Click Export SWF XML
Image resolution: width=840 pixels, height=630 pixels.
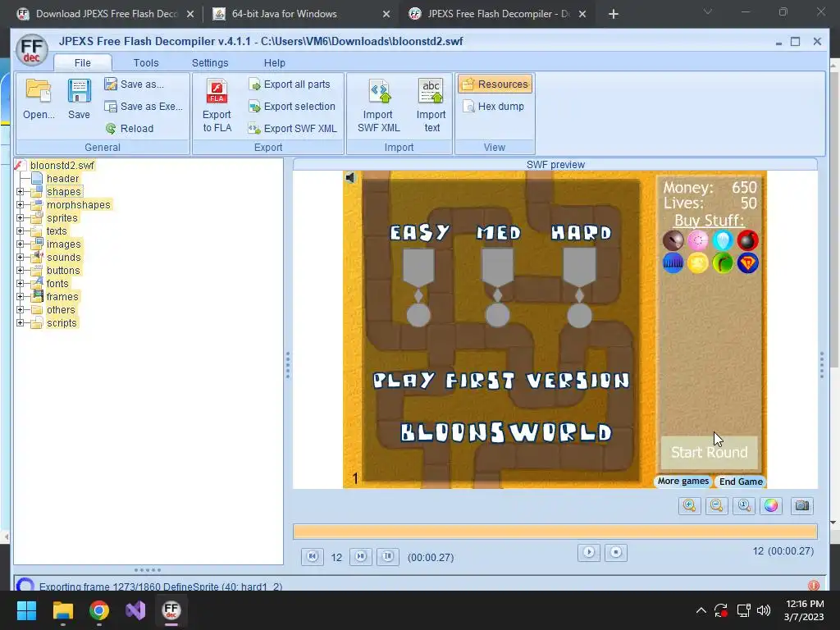[293, 129]
